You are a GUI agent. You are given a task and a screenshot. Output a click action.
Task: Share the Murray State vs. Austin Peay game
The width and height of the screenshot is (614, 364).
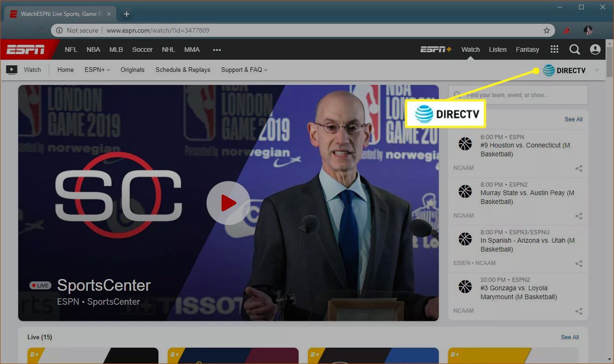578,216
